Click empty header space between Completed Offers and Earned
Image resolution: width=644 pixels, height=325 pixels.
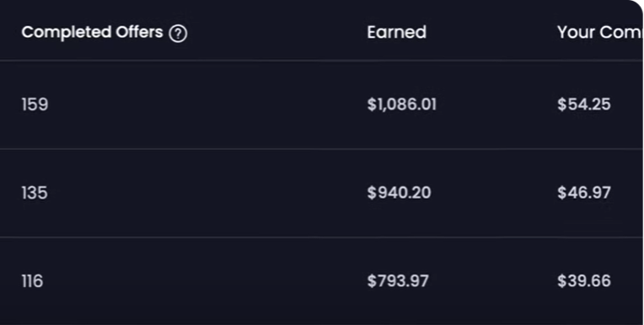pyautogui.click(x=277, y=32)
